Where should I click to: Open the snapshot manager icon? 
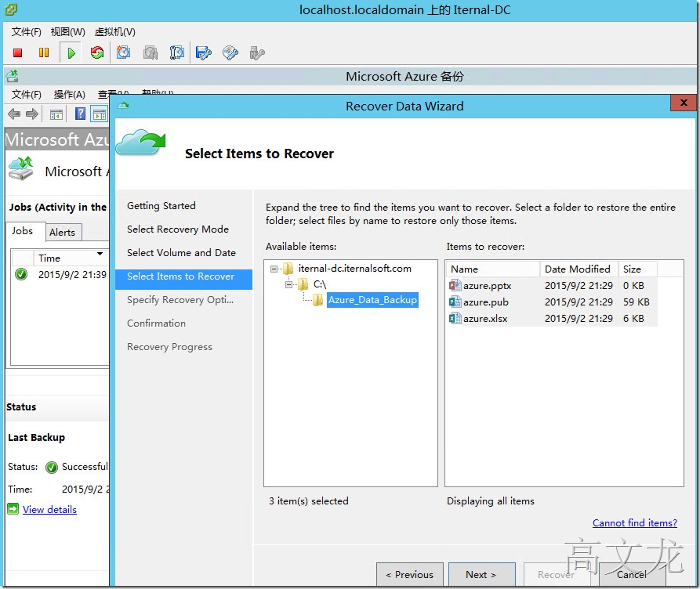tap(177, 52)
